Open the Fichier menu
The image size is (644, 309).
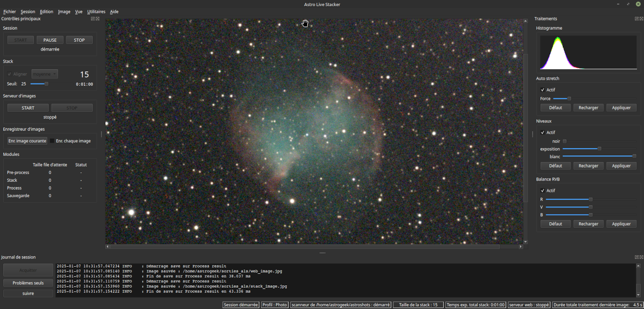[x=9, y=12]
